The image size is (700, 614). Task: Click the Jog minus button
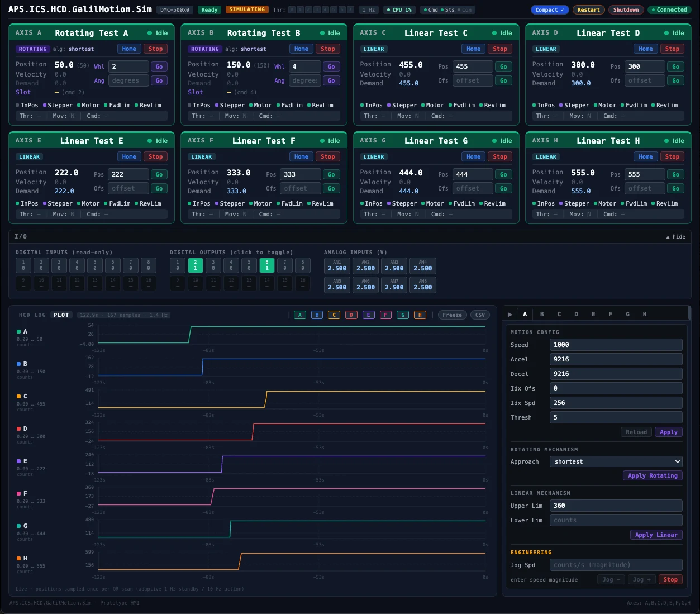pos(611,579)
